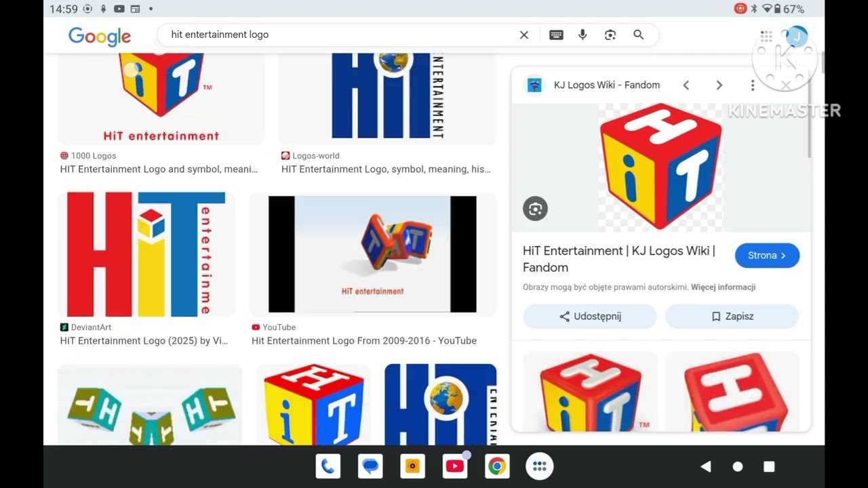This screenshot has width=868, height=488.
Task: Launch the yellow camera app in dock
Action: pyautogui.click(x=412, y=466)
